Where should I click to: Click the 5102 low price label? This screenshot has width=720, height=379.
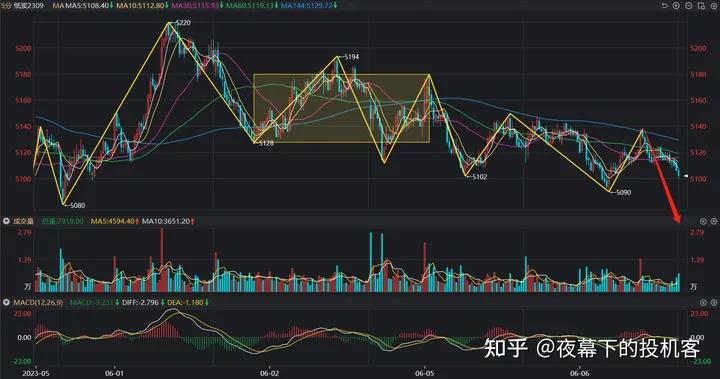(x=479, y=176)
